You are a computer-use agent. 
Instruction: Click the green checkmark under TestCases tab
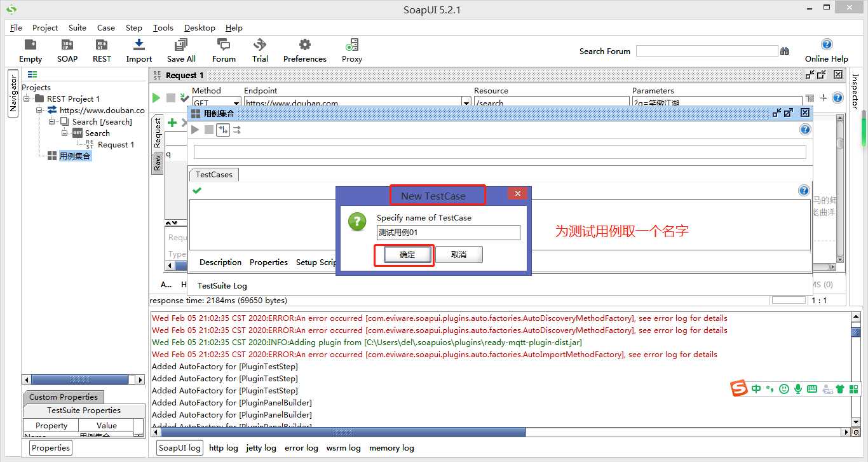(x=197, y=190)
